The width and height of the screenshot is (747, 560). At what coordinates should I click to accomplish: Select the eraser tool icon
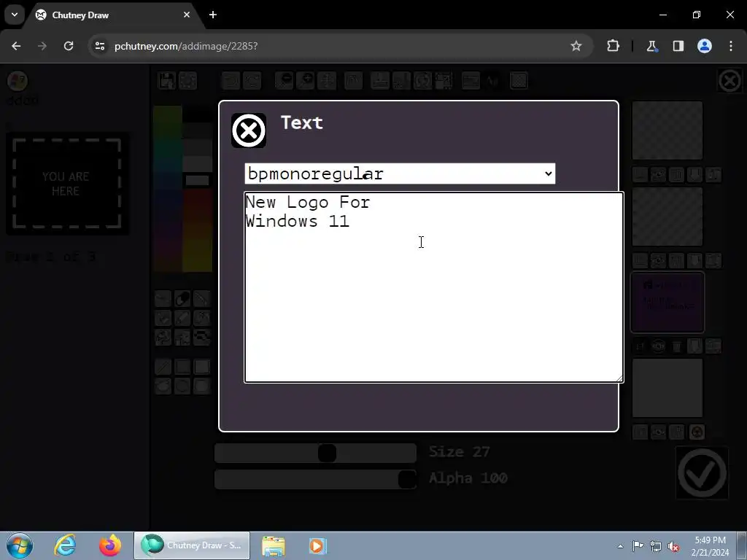click(182, 298)
